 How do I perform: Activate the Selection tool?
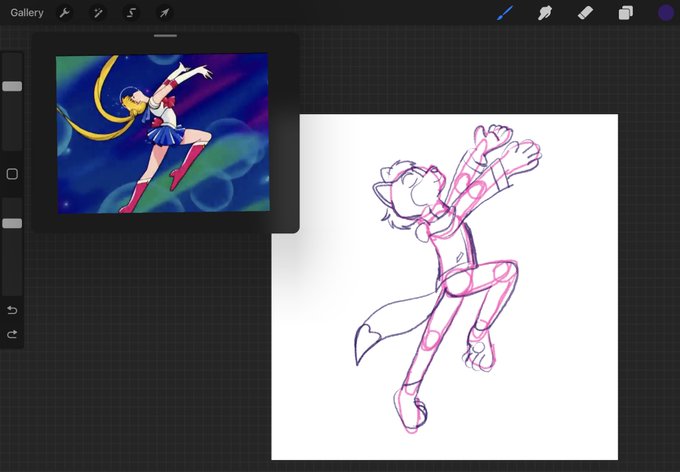[x=131, y=13]
